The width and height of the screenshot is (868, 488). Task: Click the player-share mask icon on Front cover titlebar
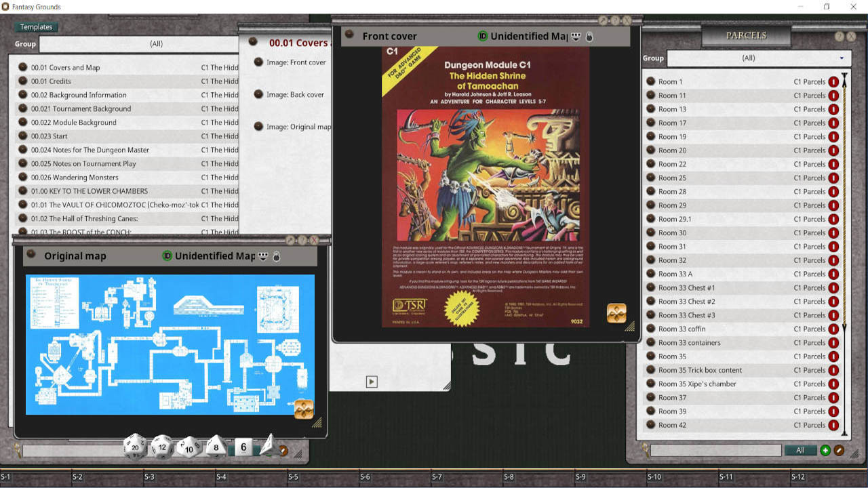(576, 37)
